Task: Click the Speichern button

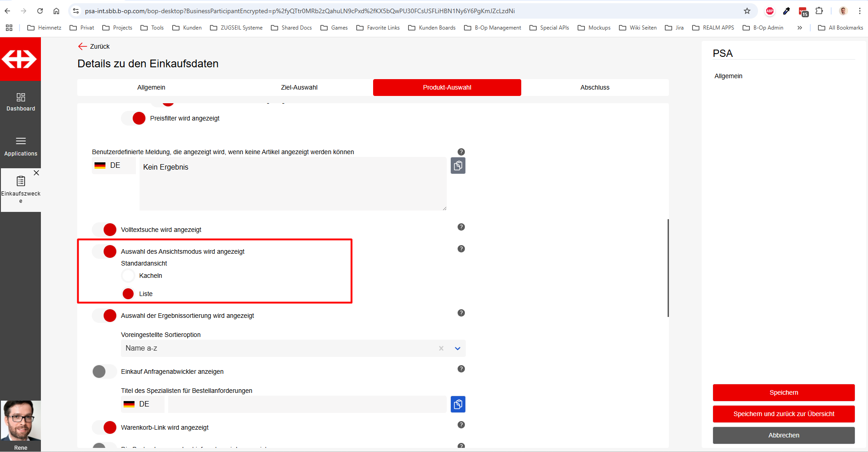Action: [783, 392]
